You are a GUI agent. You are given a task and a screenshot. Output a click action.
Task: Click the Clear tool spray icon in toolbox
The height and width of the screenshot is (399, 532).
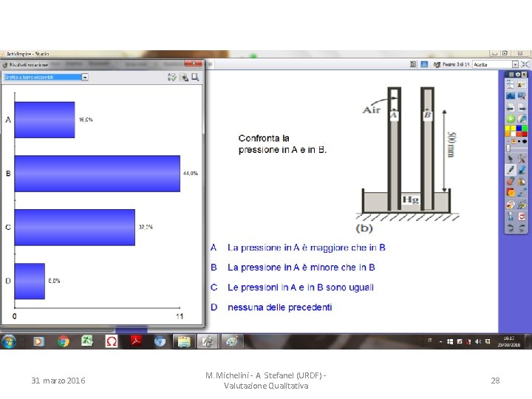[x=511, y=216]
